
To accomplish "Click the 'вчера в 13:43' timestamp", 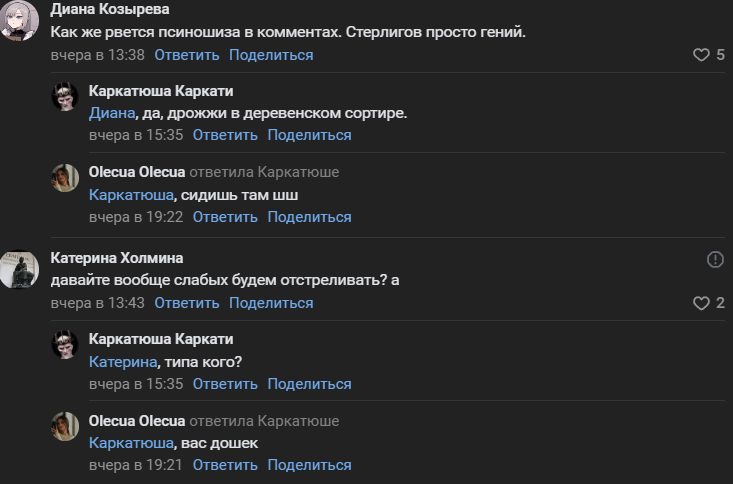I will click(98, 303).
